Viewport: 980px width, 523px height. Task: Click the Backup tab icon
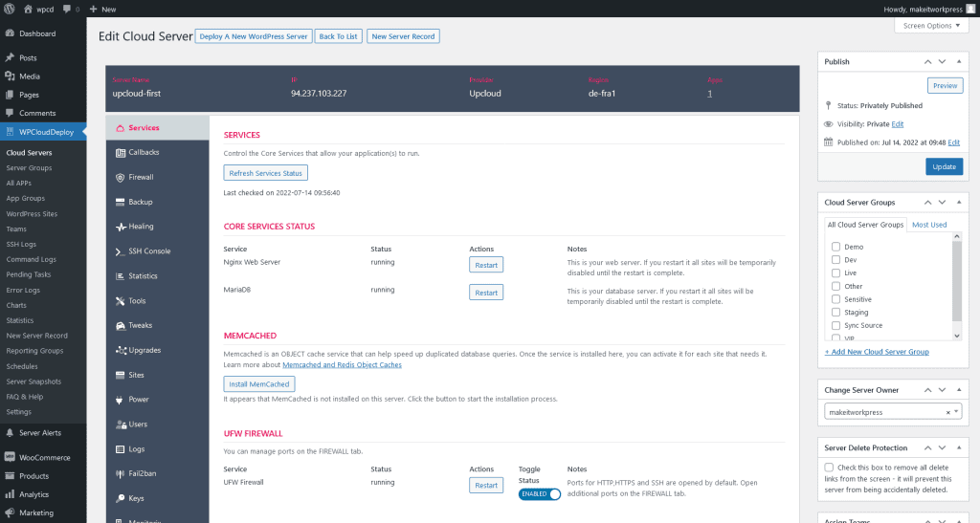(x=120, y=202)
